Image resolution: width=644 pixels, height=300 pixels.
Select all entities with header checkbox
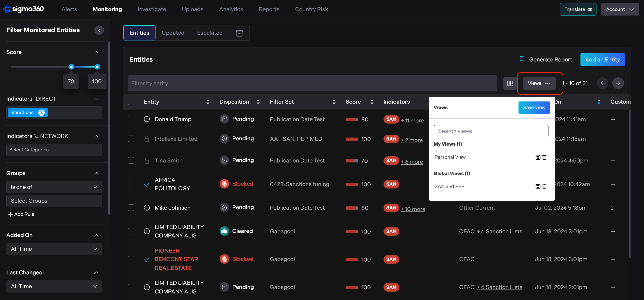pyautogui.click(x=131, y=102)
